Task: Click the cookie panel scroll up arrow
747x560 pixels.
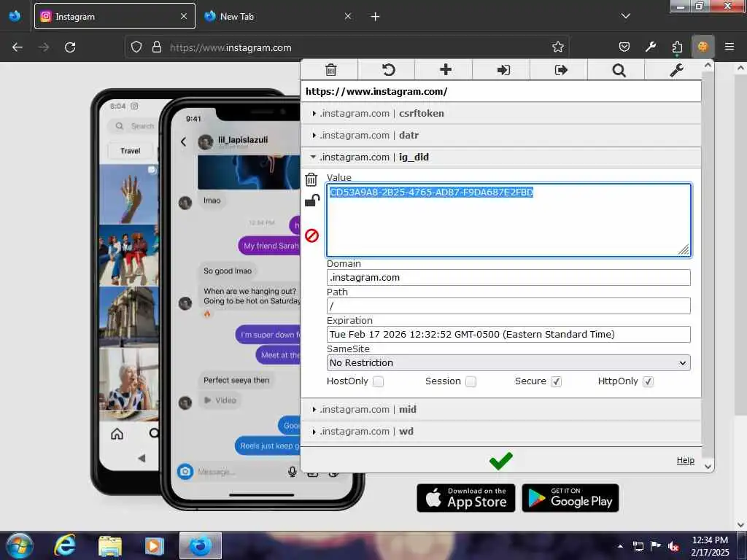Action: (708, 65)
